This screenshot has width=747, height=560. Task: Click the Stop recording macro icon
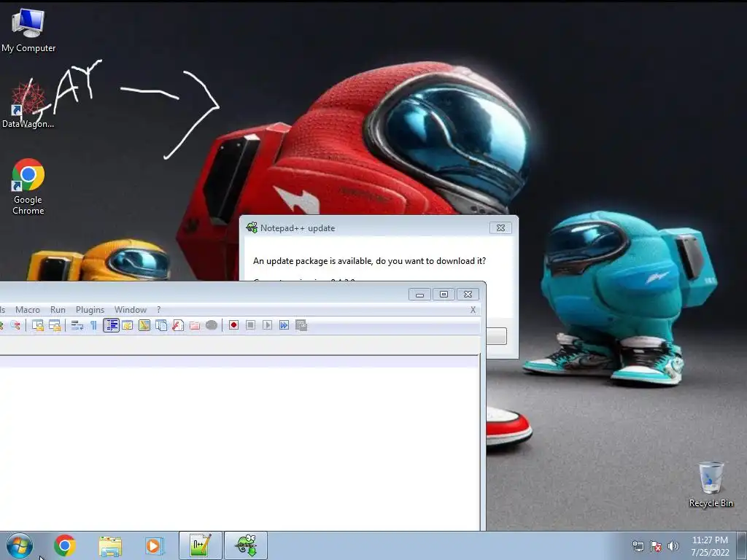pos(251,325)
